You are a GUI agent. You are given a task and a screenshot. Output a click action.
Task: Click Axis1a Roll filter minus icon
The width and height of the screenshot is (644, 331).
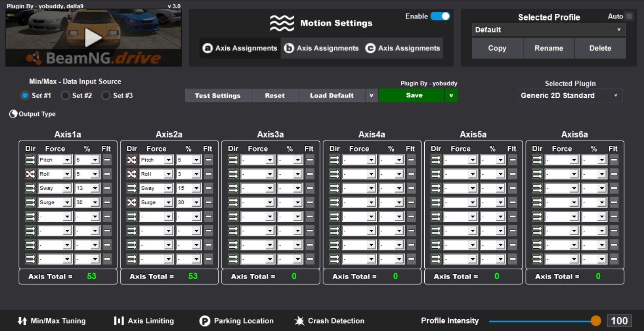[107, 174]
